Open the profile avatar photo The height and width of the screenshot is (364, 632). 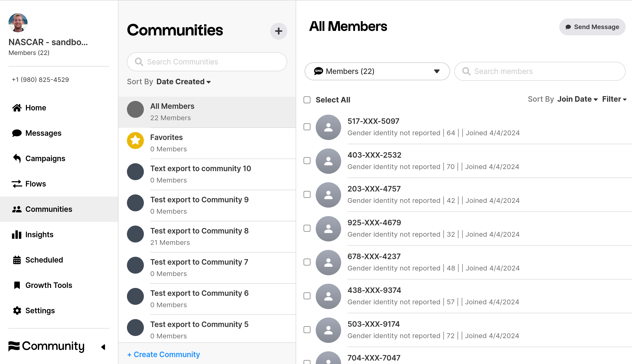pos(18,23)
